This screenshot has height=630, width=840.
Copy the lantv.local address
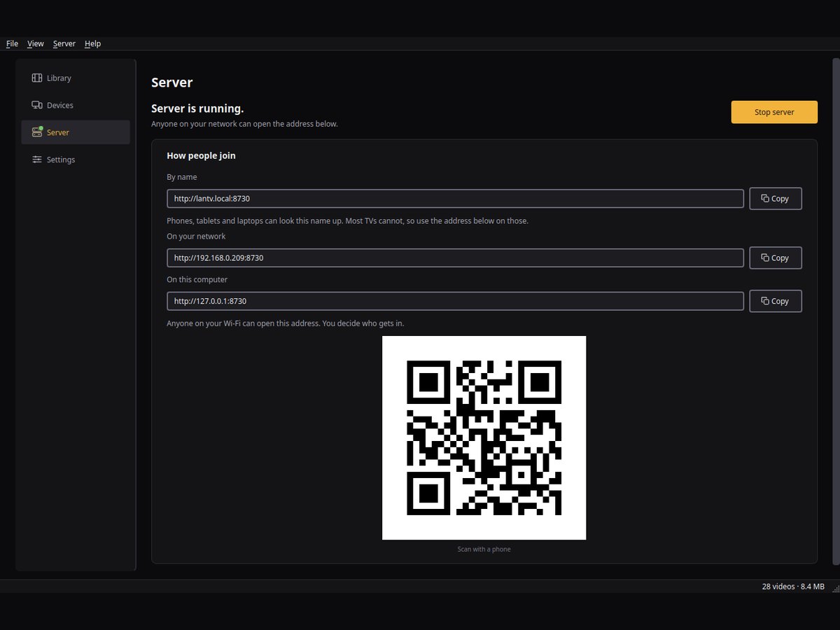(x=776, y=199)
